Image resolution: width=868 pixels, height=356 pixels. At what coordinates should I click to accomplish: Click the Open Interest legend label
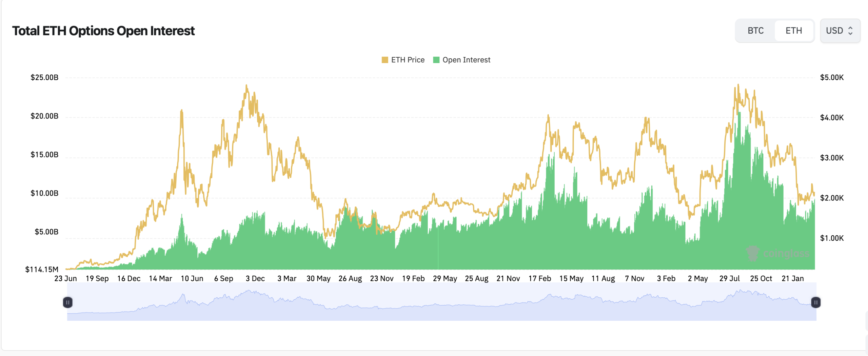(465, 60)
